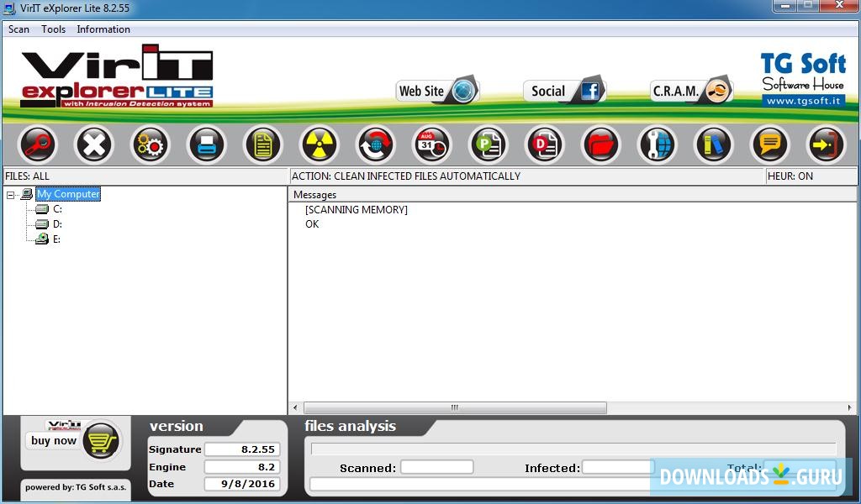Open the red folder icon

(600, 144)
